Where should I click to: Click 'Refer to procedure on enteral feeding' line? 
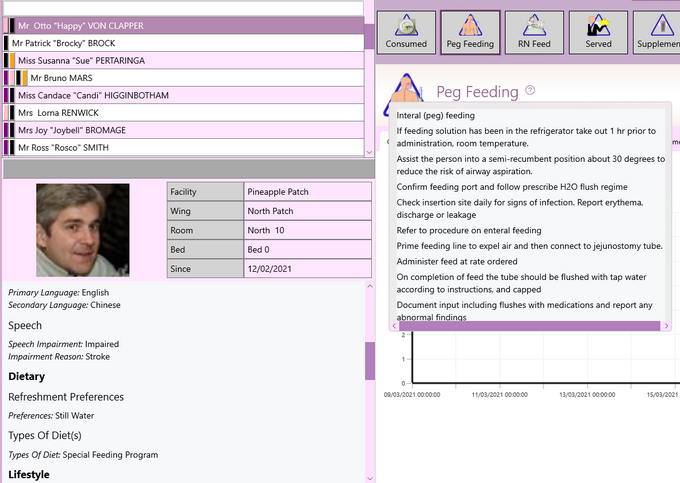click(469, 230)
